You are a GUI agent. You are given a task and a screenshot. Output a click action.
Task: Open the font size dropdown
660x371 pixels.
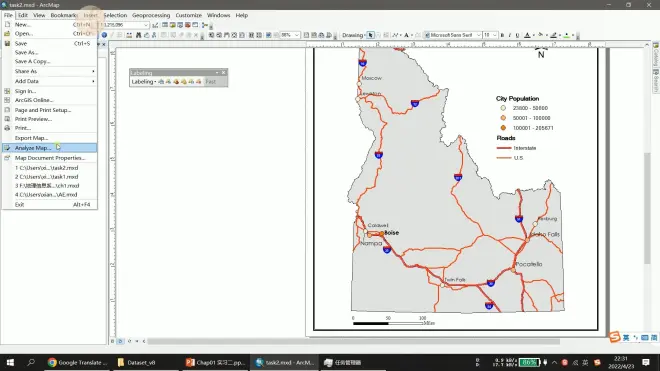click(x=490, y=35)
